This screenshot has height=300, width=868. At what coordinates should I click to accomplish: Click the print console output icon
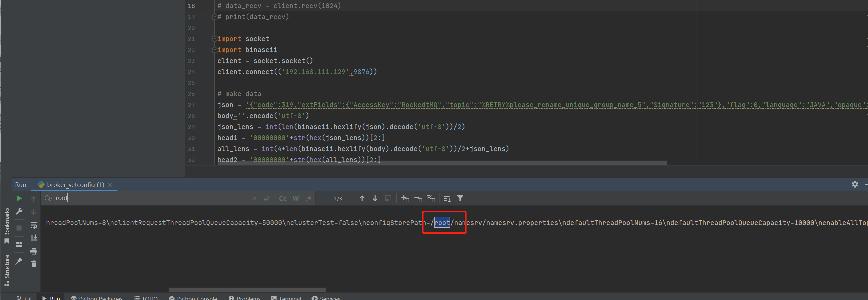(34, 251)
